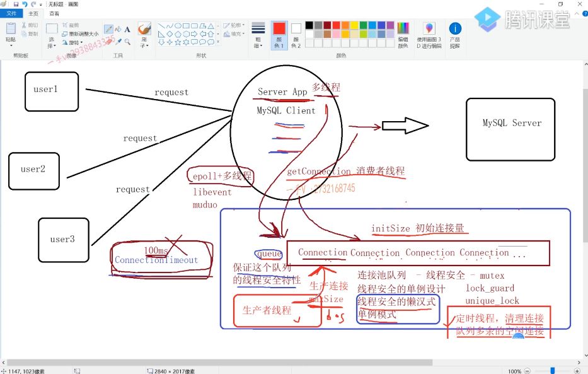Select the Rounded rectangle shape
The width and height of the screenshot is (588, 374).
pos(194,26)
